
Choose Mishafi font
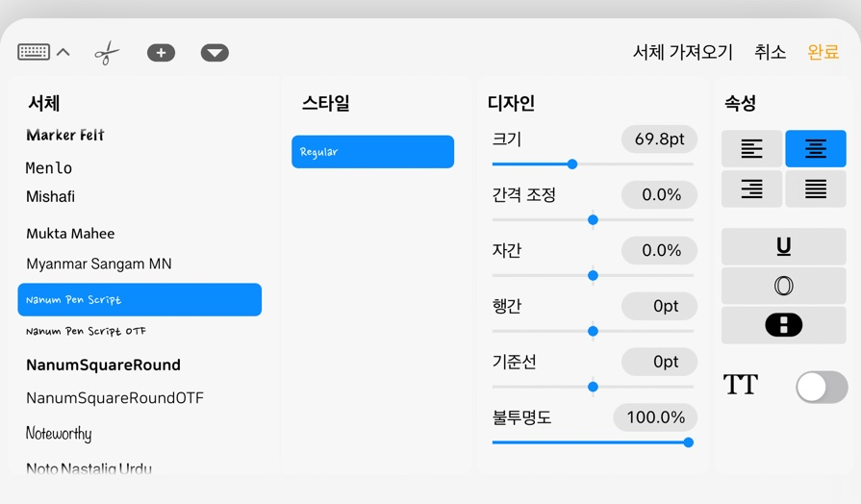(50, 196)
